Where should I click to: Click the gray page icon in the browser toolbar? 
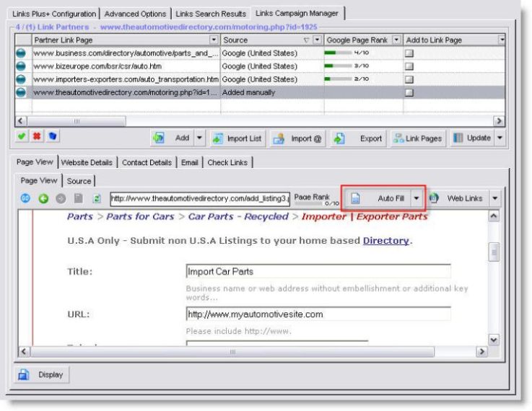79,198
